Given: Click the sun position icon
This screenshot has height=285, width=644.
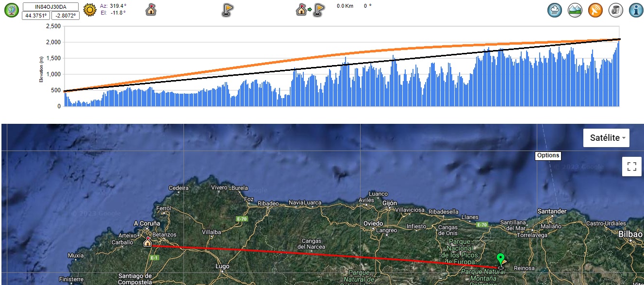Looking at the screenshot, I should tap(90, 10).
